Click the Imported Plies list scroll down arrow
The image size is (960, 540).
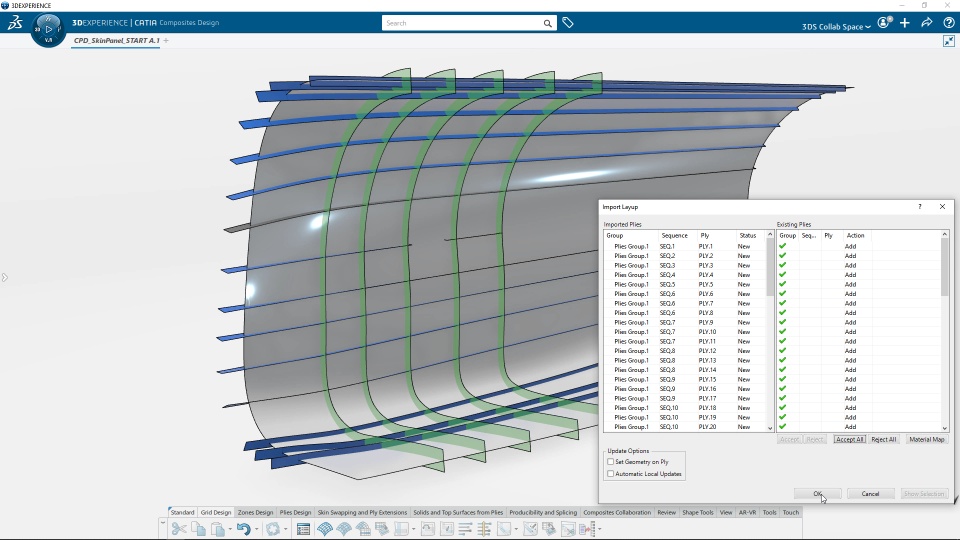770,428
